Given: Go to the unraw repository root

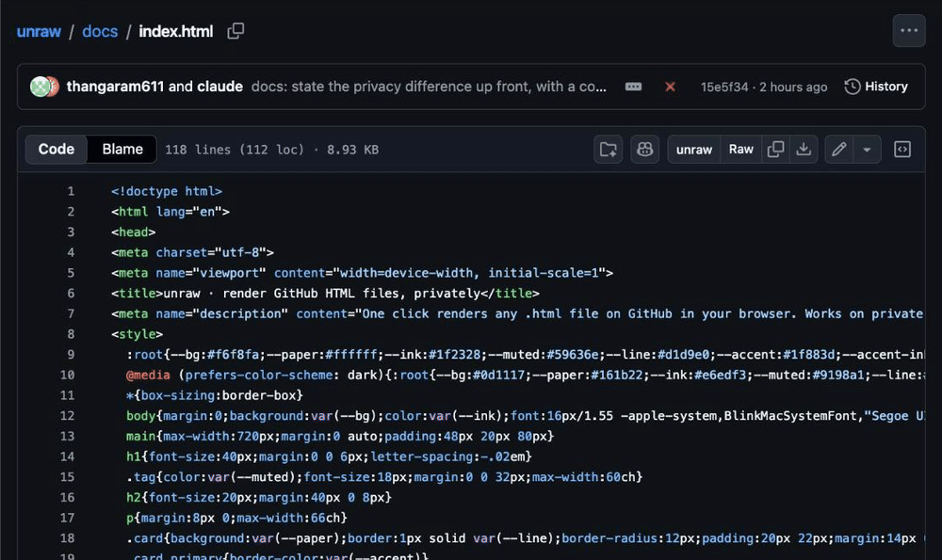Looking at the screenshot, I should tap(39, 31).
